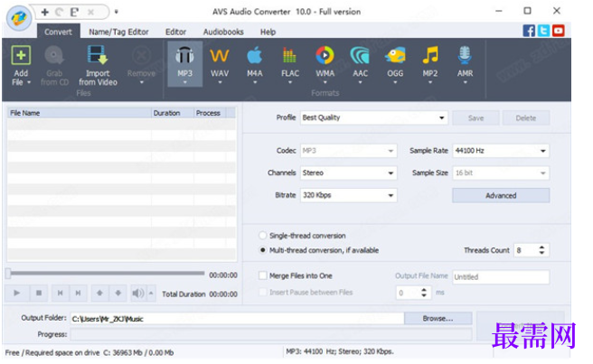Select the AMR format icon

[x=465, y=56]
